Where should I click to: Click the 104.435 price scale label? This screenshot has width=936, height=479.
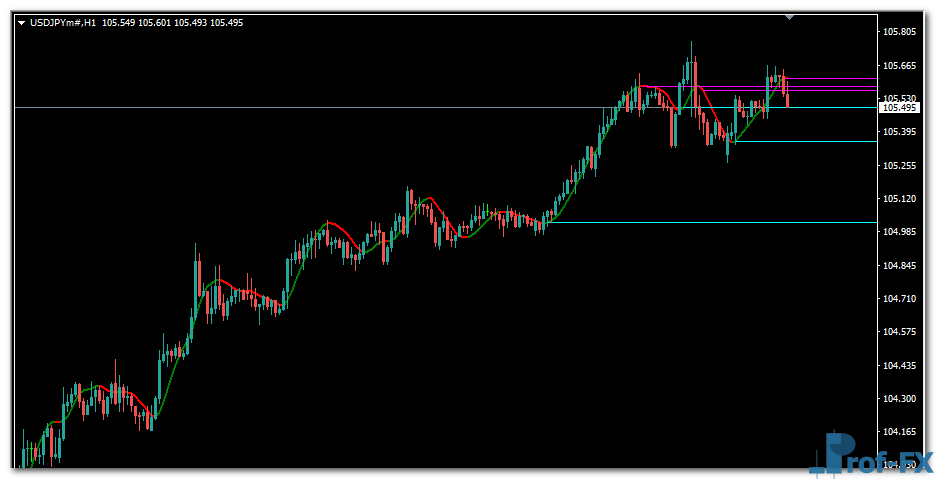[900, 366]
